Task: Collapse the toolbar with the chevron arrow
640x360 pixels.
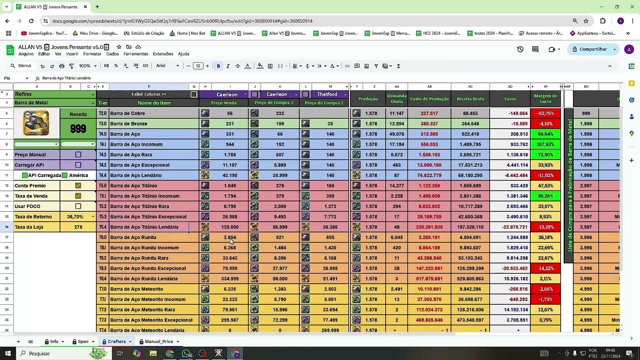Action: pyautogui.click(x=609, y=66)
